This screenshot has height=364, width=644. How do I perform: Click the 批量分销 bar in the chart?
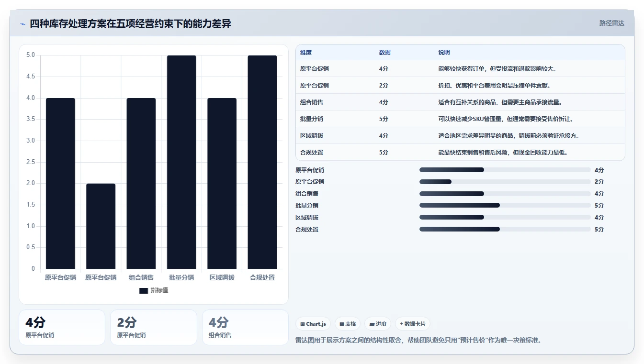pos(181,162)
